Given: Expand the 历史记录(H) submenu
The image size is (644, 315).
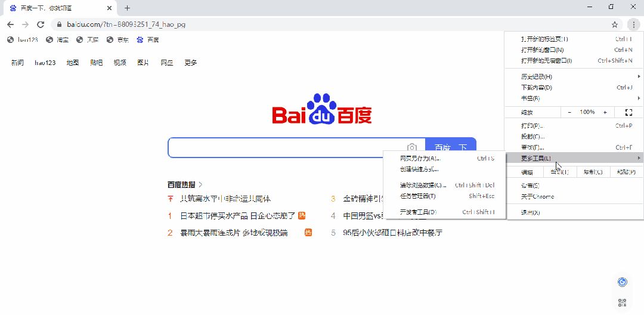Looking at the screenshot, I should pyautogui.click(x=574, y=77).
